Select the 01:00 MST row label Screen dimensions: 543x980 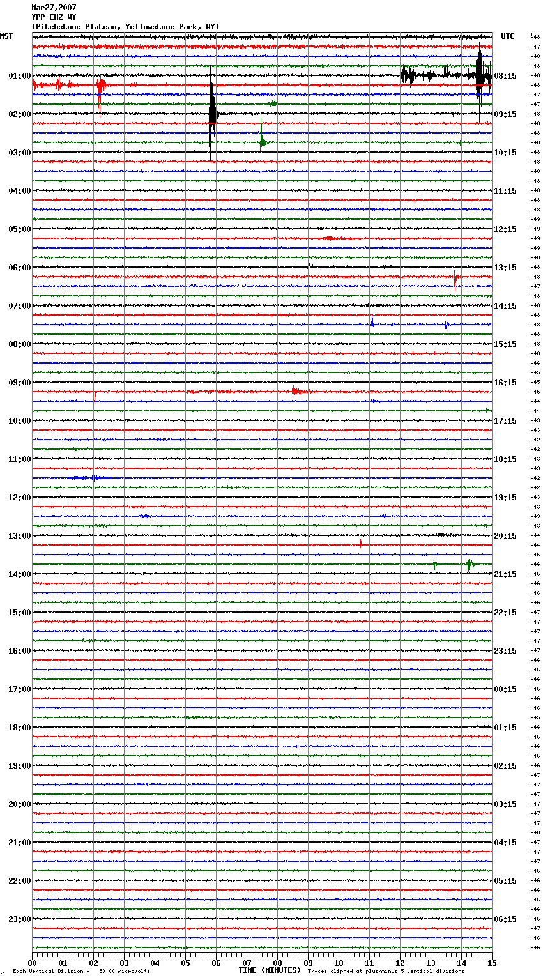pyautogui.click(x=20, y=76)
